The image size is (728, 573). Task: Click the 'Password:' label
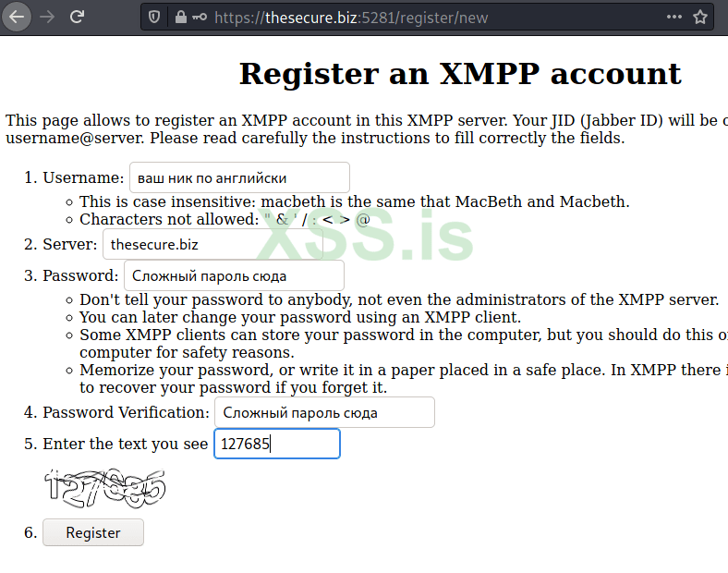click(80, 275)
